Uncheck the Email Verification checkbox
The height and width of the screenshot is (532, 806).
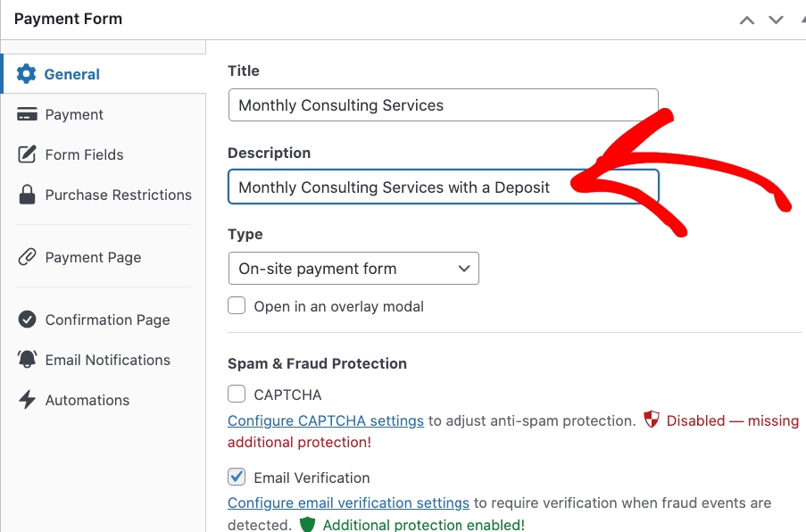point(237,478)
